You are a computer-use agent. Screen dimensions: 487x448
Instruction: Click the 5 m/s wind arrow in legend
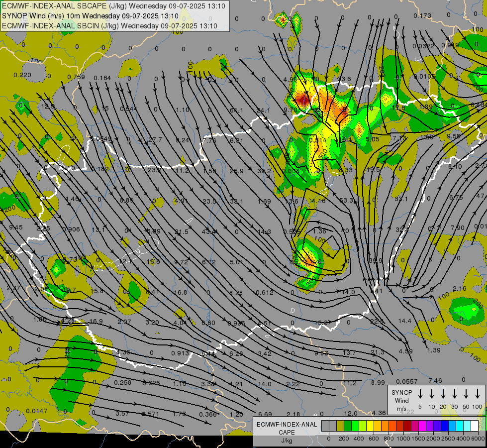[420, 394]
